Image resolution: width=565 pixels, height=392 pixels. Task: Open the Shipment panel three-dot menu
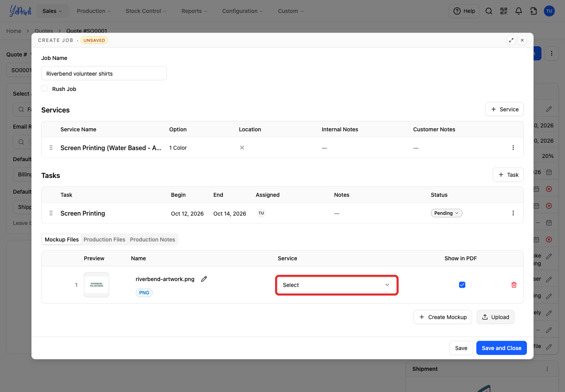[x=547, y=369]
